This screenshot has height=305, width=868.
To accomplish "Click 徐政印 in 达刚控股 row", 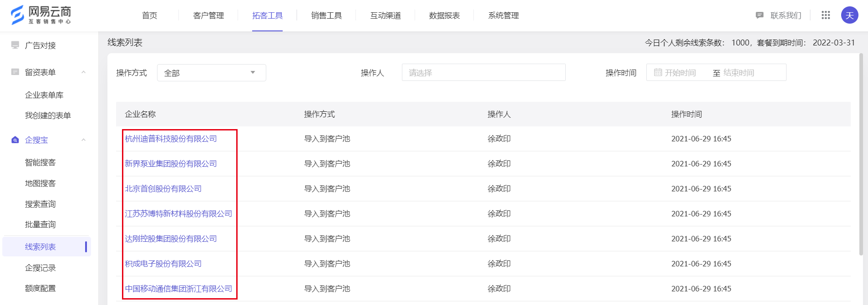I will (x=499, y=239).
